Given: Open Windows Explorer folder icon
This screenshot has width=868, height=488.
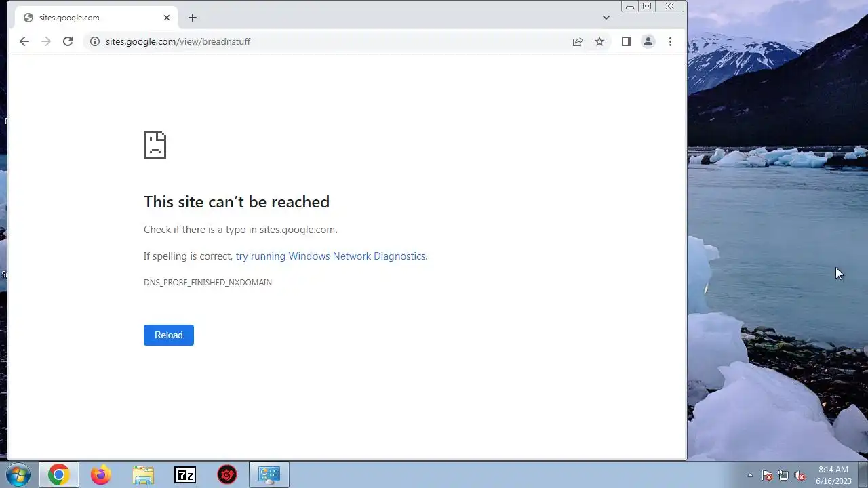Looking at the screenshot, I should coord(143,475).
